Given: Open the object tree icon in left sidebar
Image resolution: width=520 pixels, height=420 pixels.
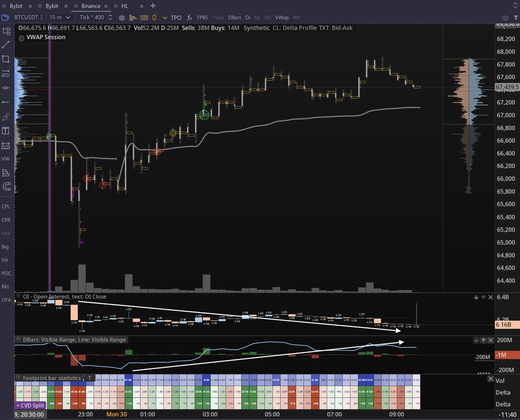Looking at the screenshot, I should [6, 31].
